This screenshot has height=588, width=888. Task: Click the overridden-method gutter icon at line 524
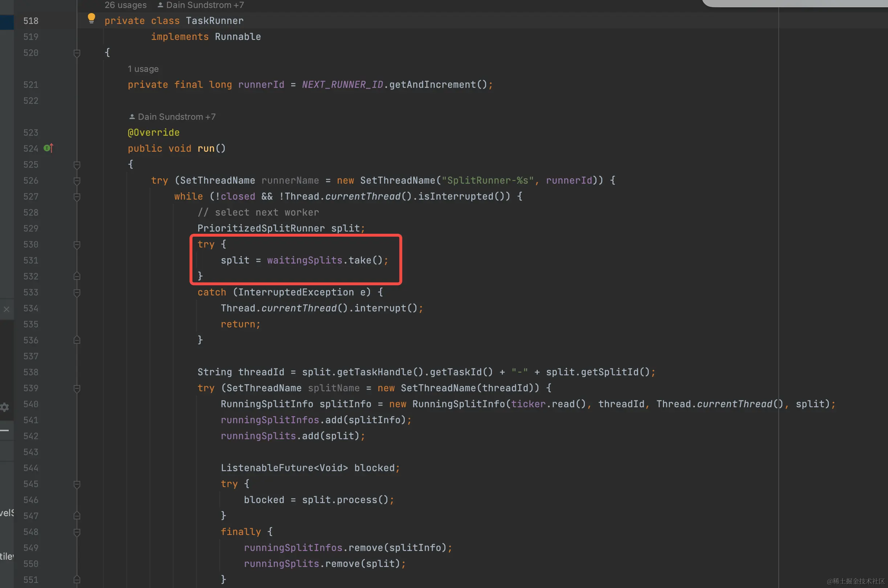pyautogui.click(x=48, y=148)
